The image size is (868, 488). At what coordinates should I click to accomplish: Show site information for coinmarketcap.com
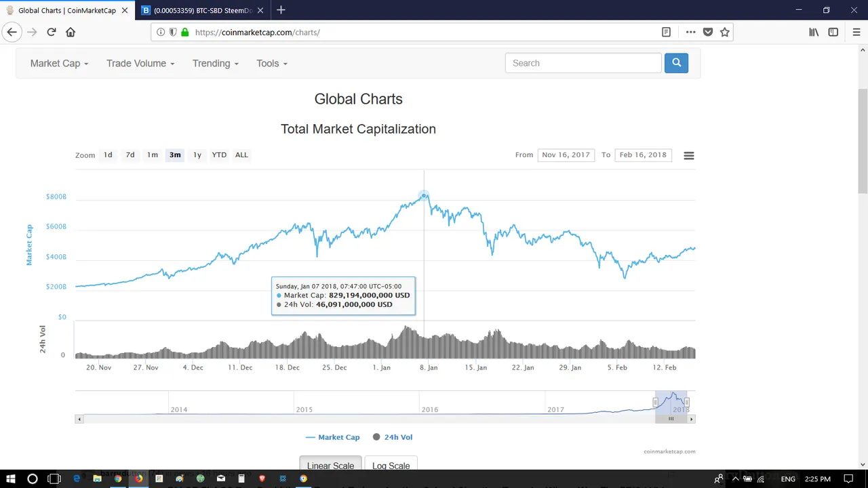tap(161, 32)
